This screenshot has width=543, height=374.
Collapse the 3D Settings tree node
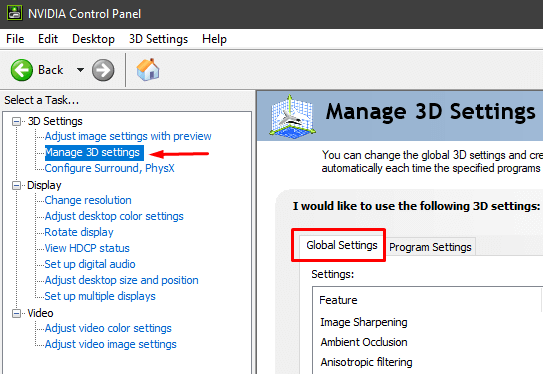[16, 122]
